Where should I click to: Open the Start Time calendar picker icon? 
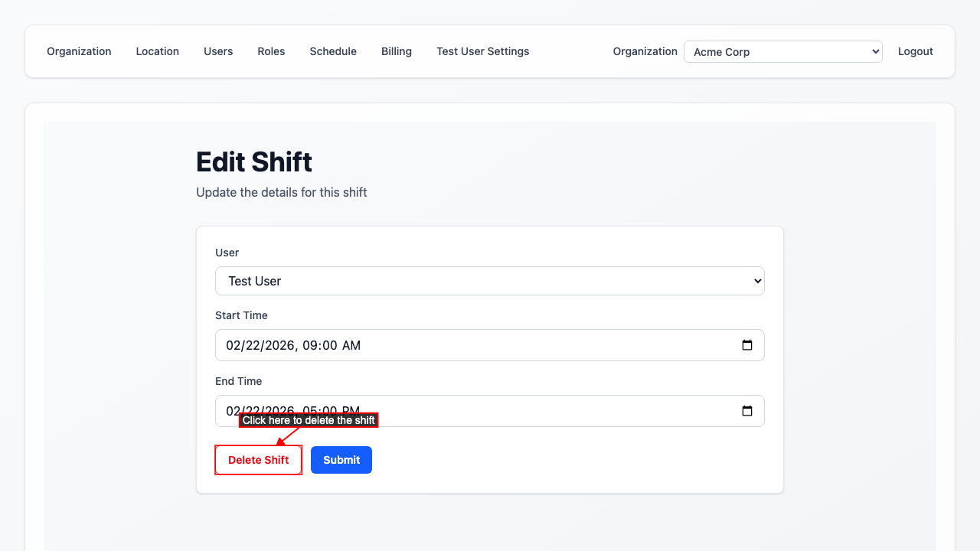point(746,345)
